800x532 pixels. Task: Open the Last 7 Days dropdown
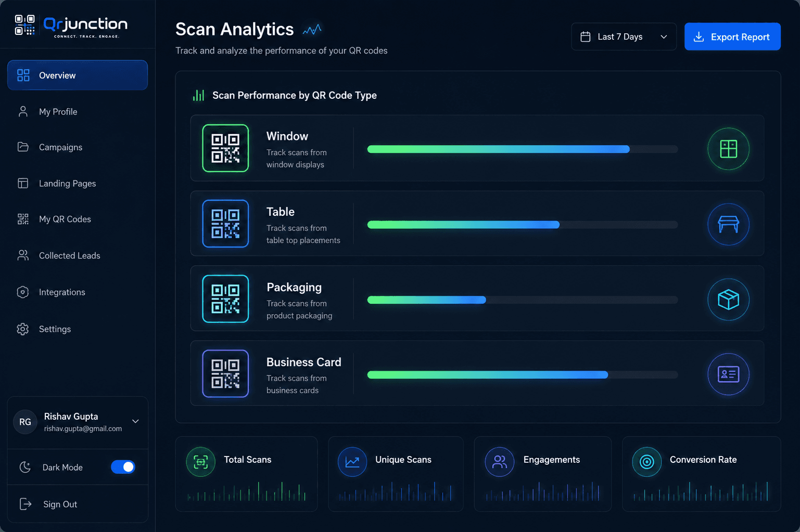(x=624, y=37)
